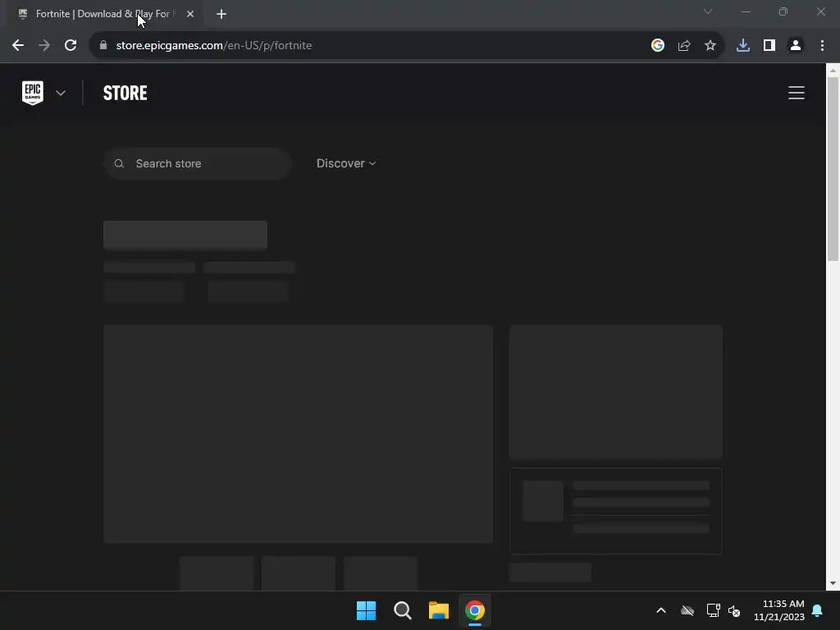Screen dimensions: 840x630
Task: Open the STORE home link
Action: 125,94
